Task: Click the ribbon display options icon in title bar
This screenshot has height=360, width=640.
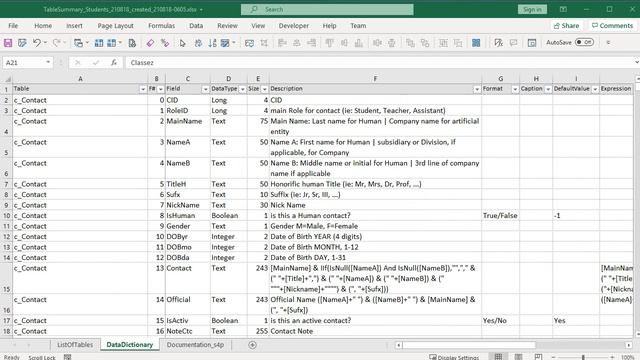Action: (563, 9)
